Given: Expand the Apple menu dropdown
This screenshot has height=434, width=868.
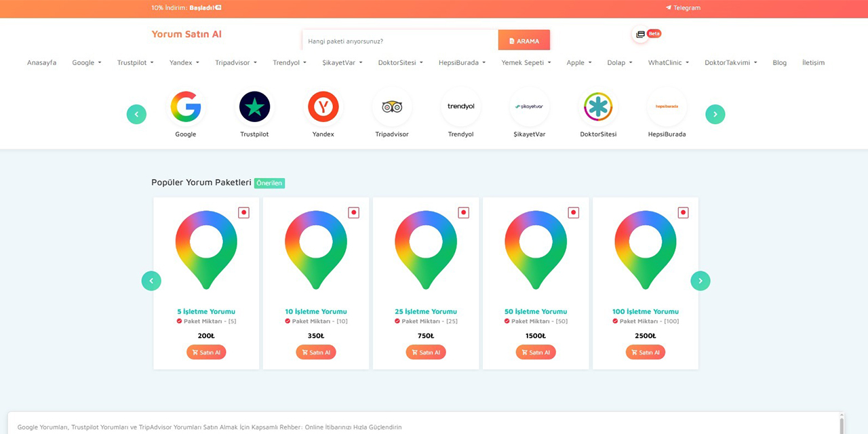Looking at the screenshot, I should click(579, 62).
